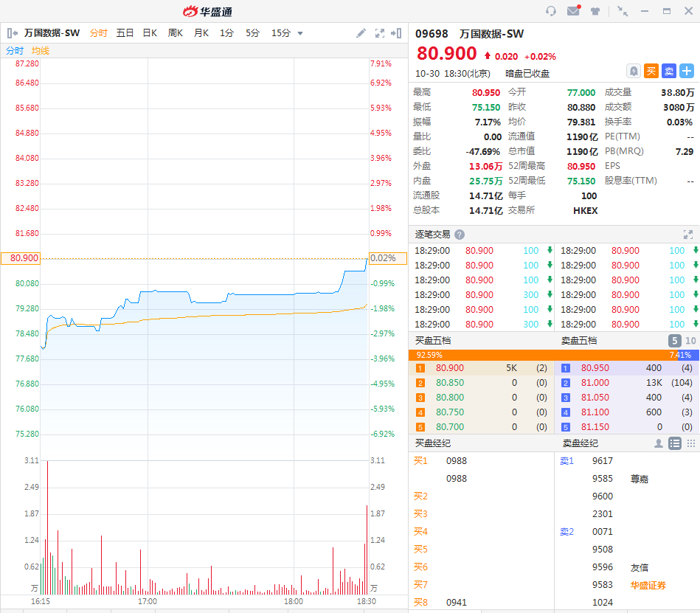The height and width of the screenshot is (613, 700).
Task: Switch to the 月K monthly candlestick tab
Action: point(201,33)
